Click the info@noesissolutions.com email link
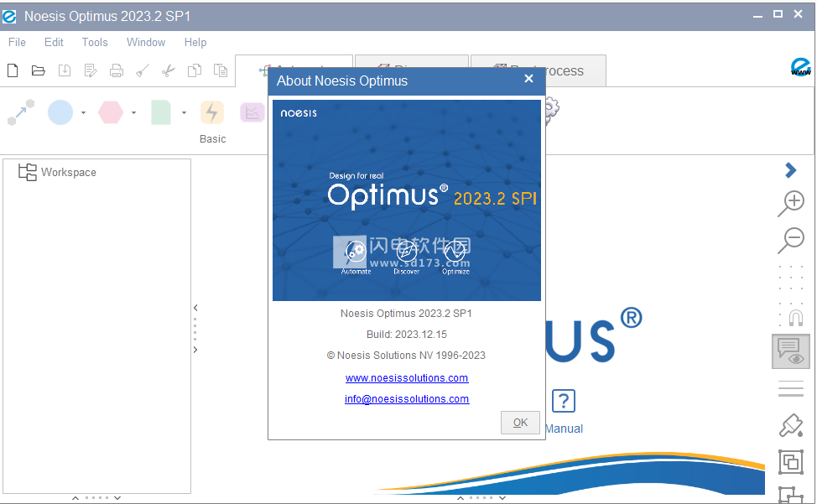This screenshot has height=504, width=817. click(x=407, y=399)
